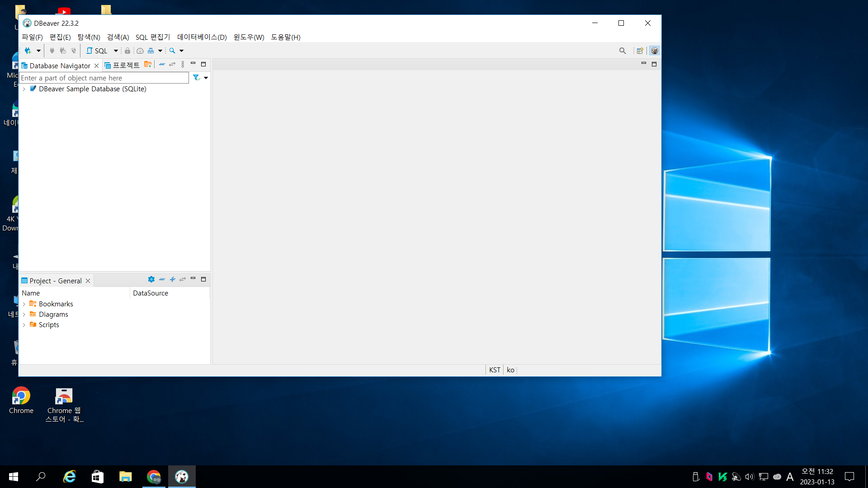The height and width of the screenshot is (488, 868).
Task: Open the SQL button dropdown arrow
Action: tap(116, 51)
